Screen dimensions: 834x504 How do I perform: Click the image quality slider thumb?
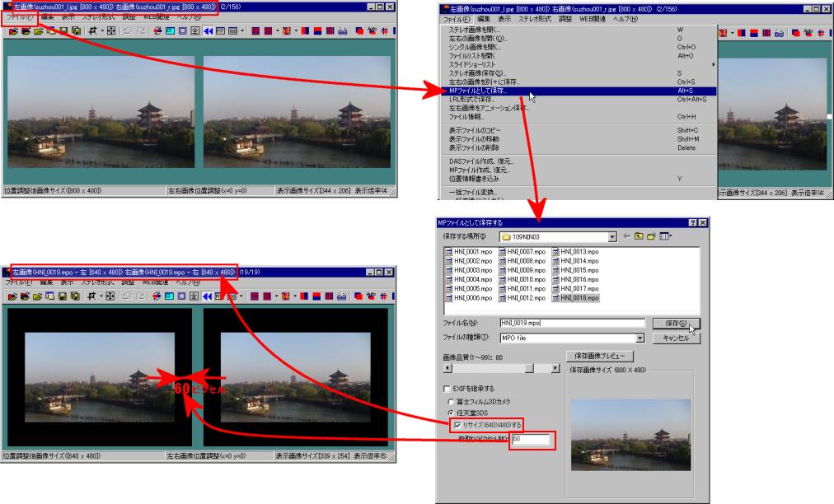(x=529, y=368)
